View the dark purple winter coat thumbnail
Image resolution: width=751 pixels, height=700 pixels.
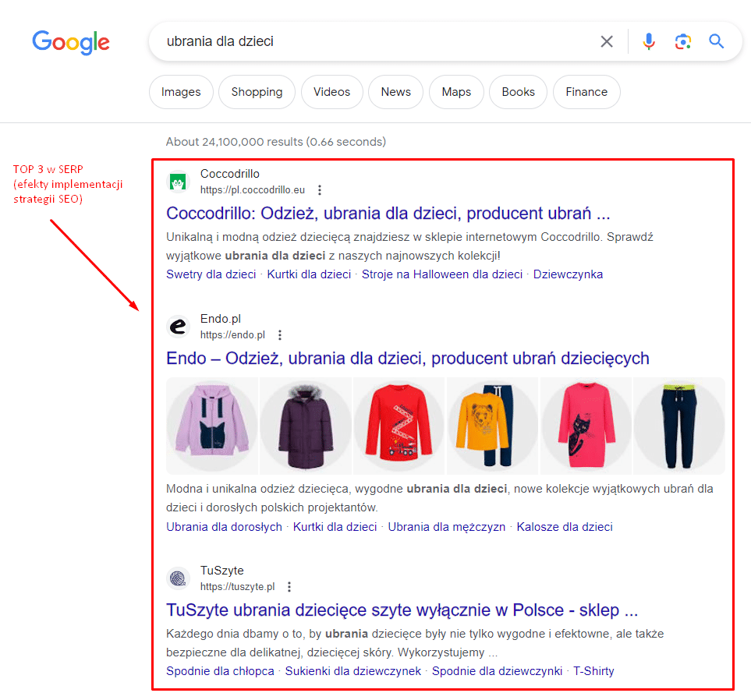[x=306, y=426]
